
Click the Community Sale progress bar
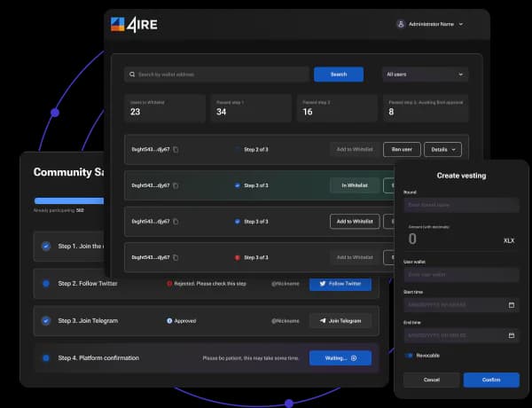coord(69,200)
